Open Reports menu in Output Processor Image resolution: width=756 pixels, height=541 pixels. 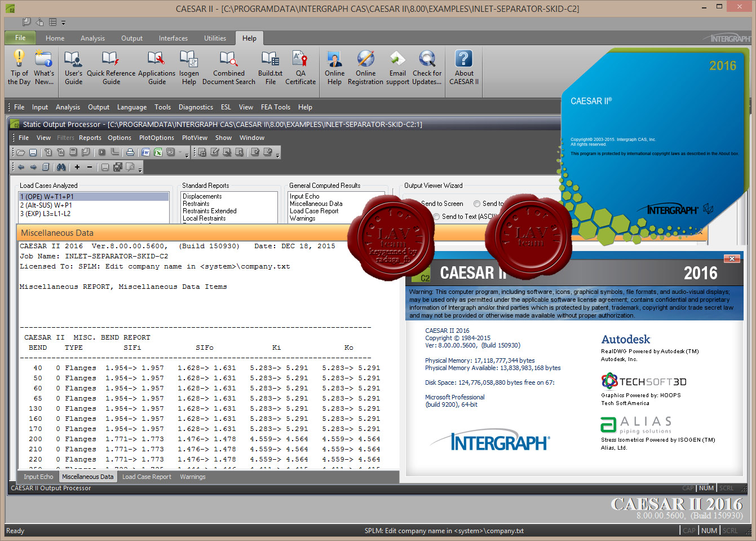[x=90, y=138]
